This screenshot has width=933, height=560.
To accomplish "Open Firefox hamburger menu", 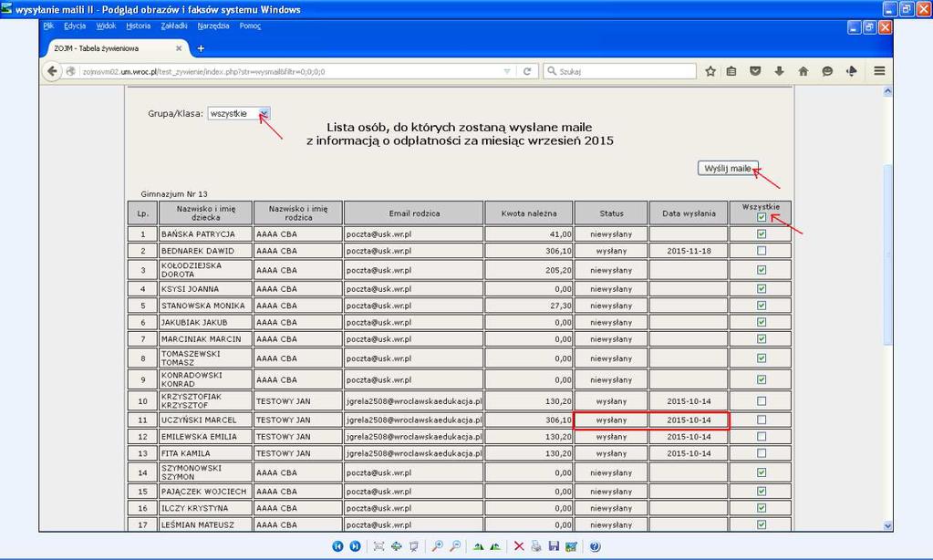I will 879,71.
